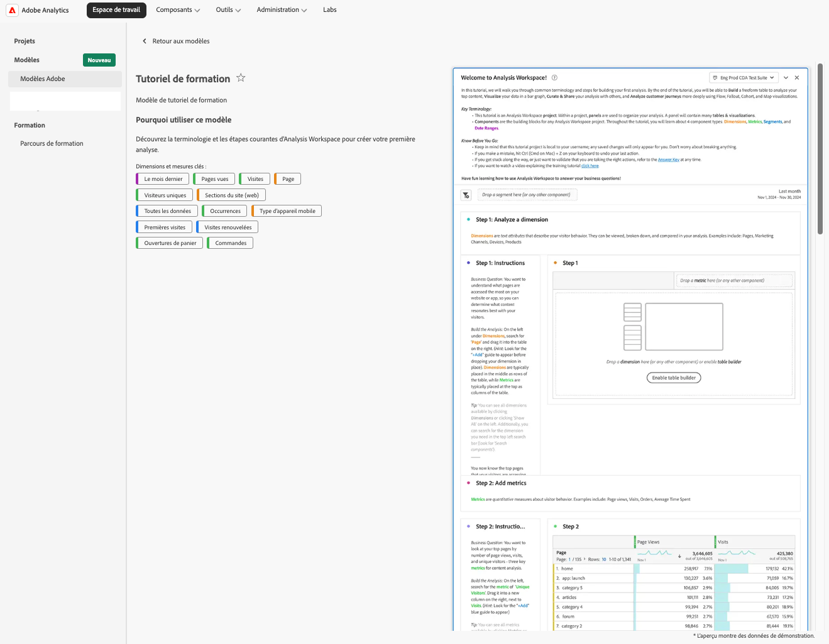Image resolution: width=829 pixels, height=644 pixels.
Task: Click the sort arrow in Page Views column
Action: [x=679, y=556]
